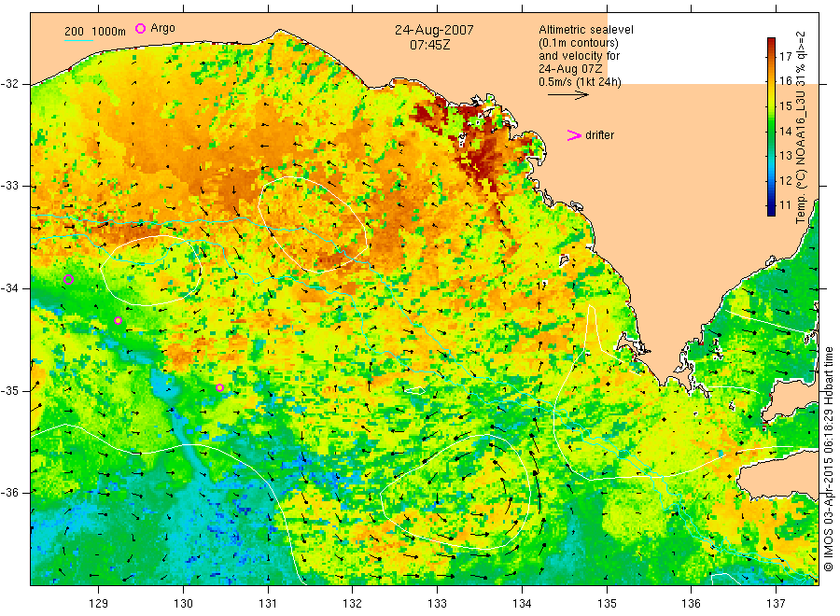Viewport: 840px width, 616px height.
Task: Click the 17 label on temperature scale
Action: pos(785,56)
